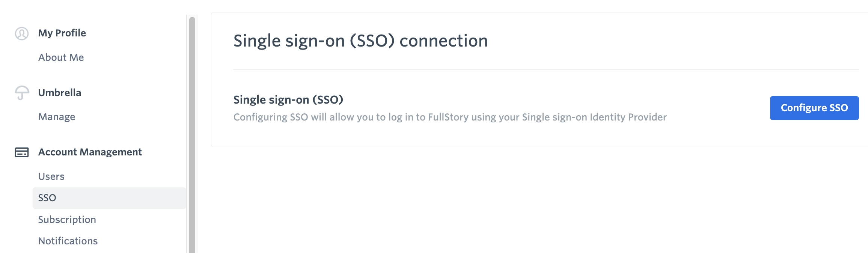Open the Subscription settings page
Viewport: 868px width, 253px height.
click(67, 220)
